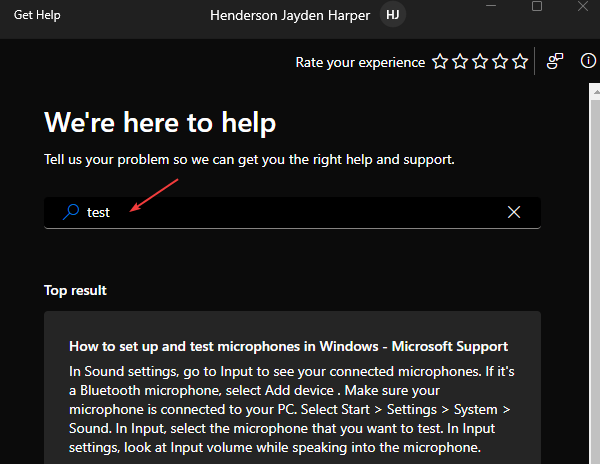The height and width of the screenshot is (464, 600).
Task: Close the Get Help window
Action: pos(583,6)
